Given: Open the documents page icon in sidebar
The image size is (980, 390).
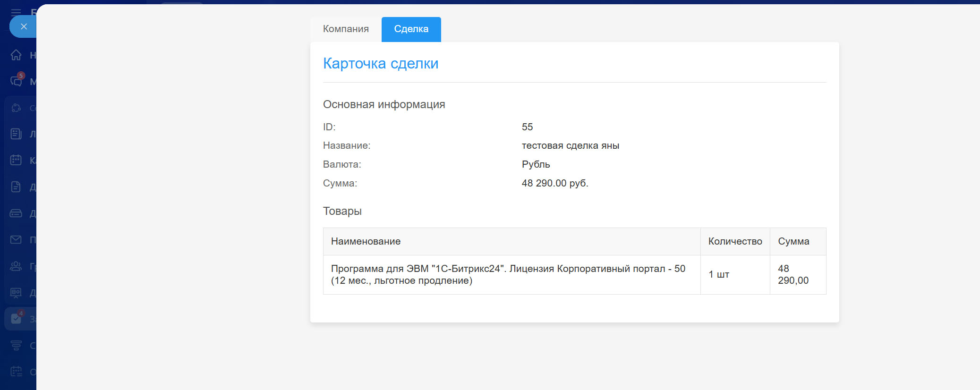Looking at the screenshot, I should click(x=16, y=187).
